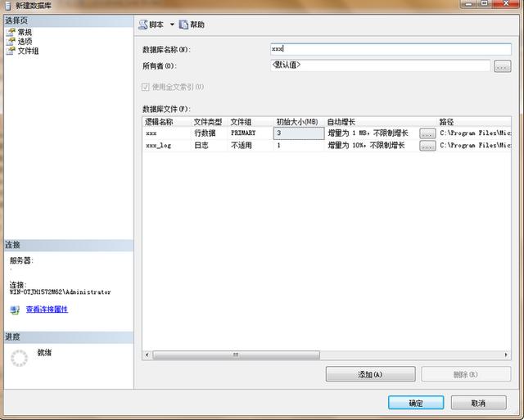Toggle the 使用全文索引 checkbox

(145, 88)
